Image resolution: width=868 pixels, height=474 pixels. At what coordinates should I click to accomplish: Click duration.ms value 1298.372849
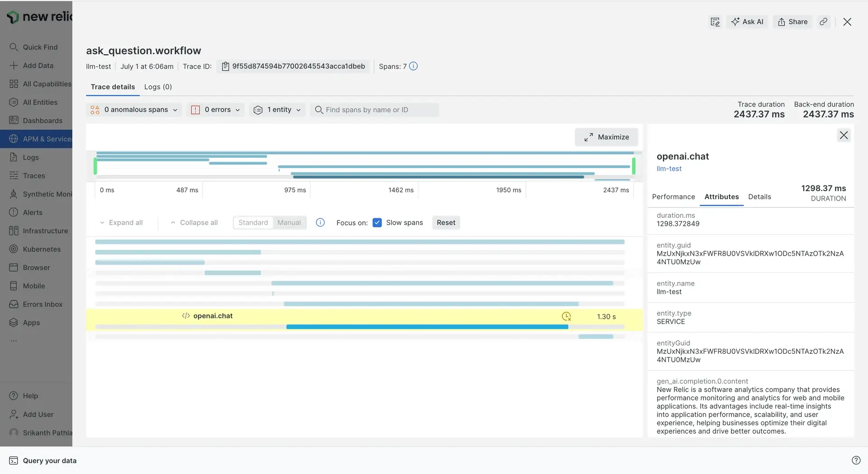pos(678,224)
